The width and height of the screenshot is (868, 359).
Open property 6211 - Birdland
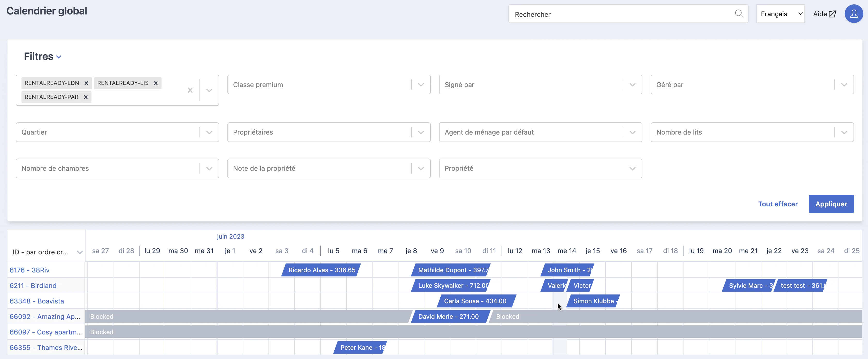tap(33, 286)
